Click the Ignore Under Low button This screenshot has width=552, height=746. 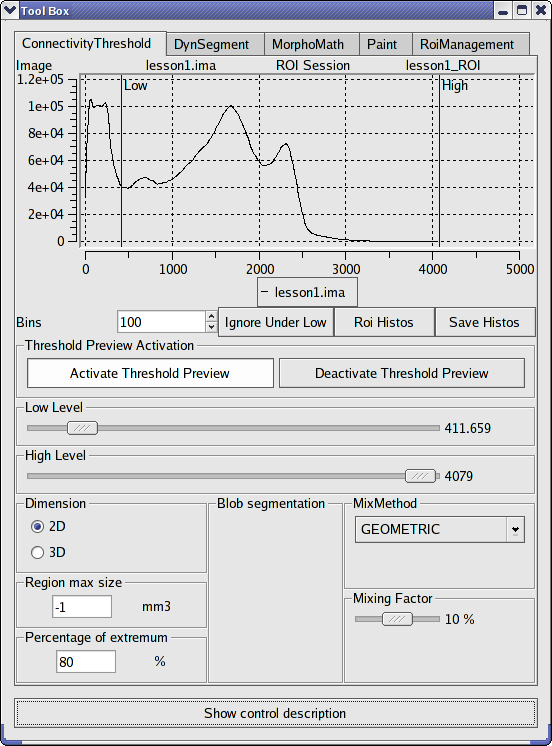coord(276,322)
